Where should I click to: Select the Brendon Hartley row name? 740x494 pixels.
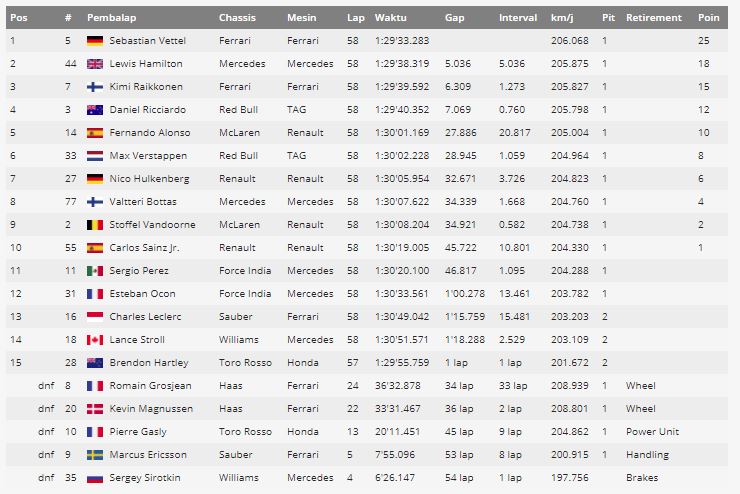(149, 363)
